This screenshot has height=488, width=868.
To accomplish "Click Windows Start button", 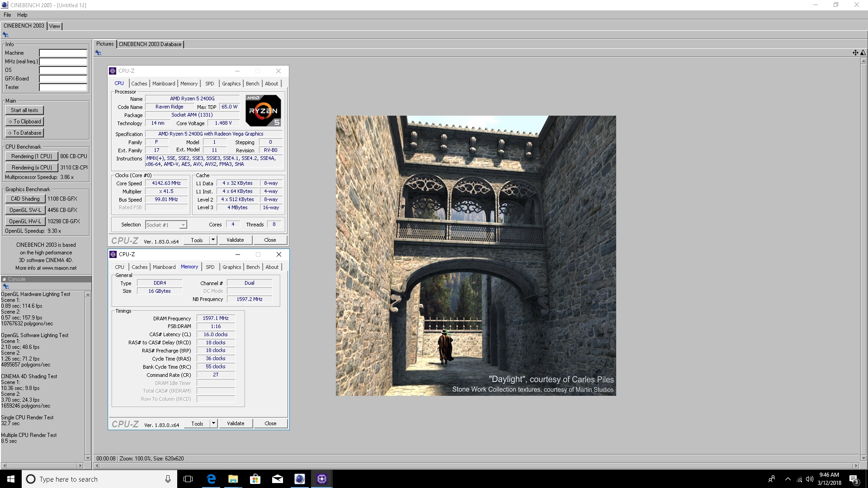I will (11, 479).
